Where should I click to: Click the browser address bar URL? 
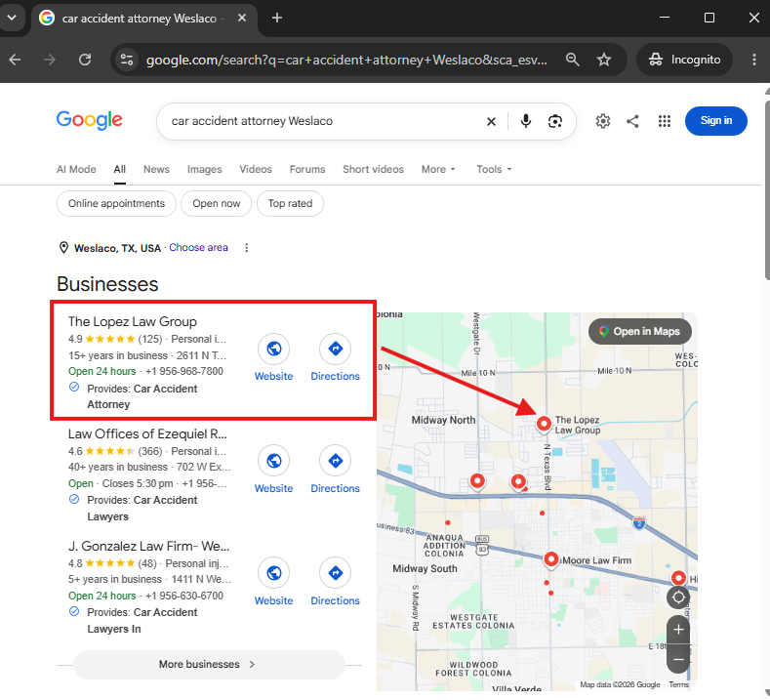[346, 60]
